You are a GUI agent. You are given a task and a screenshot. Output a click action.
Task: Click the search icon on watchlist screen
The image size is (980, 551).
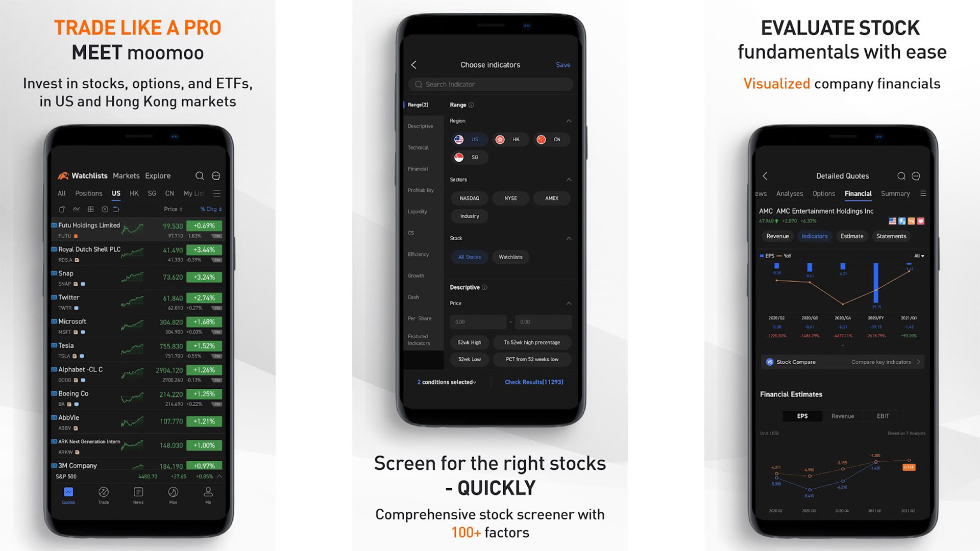pyautogui.click(x=200, y=175)
